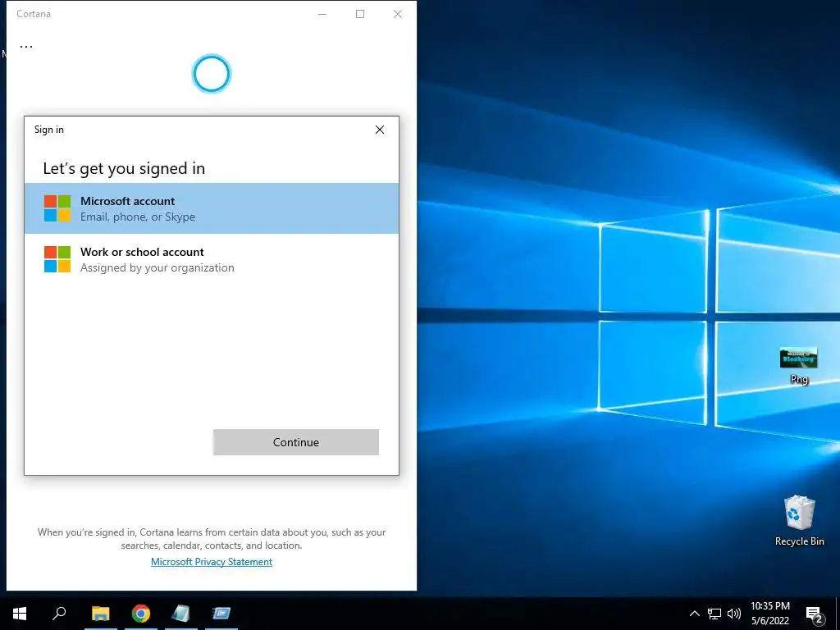
Task: Click the "Email, phone, or Skype" text
Action: pos(138,217)
